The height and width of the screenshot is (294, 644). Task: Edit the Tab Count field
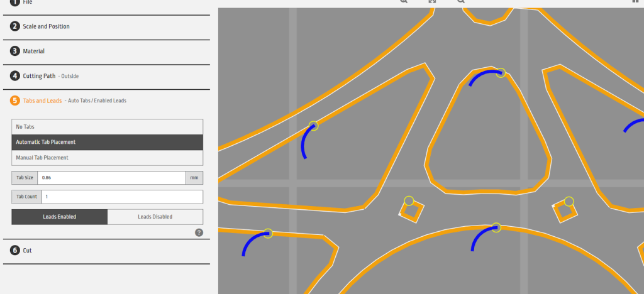[x=122, y=197]
